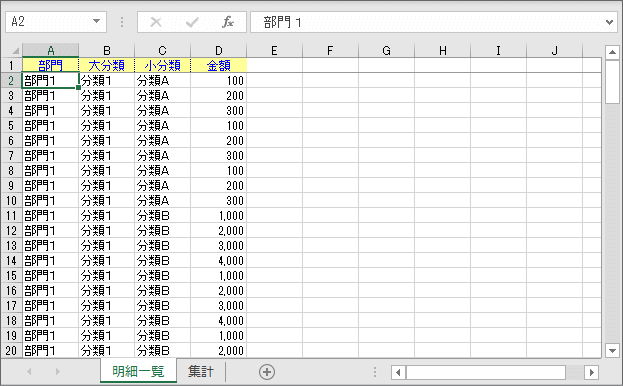
Task: Select cell D2 with value 100
Action: coord(219,81)
